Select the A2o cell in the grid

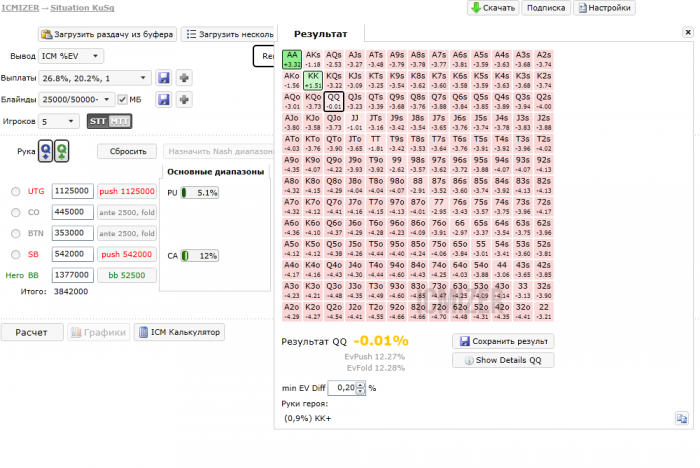(x=292, y=311)
